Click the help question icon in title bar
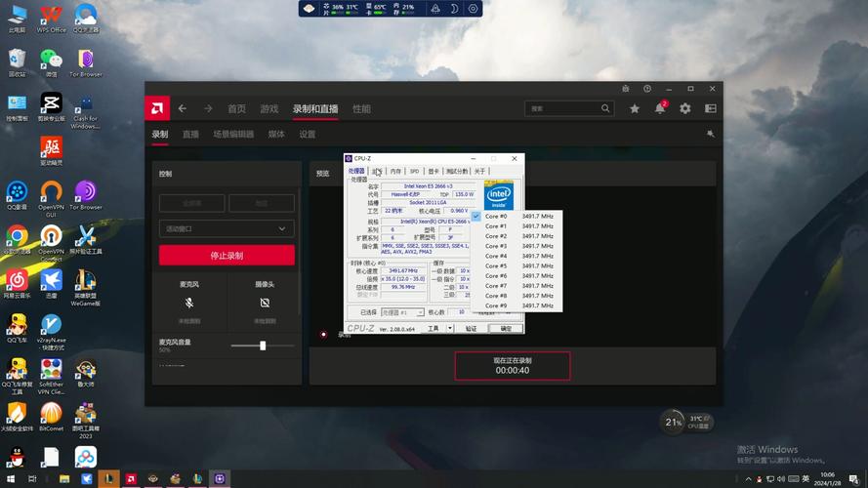The height and width of the screenshot is (488, 868). coord(647,89)
